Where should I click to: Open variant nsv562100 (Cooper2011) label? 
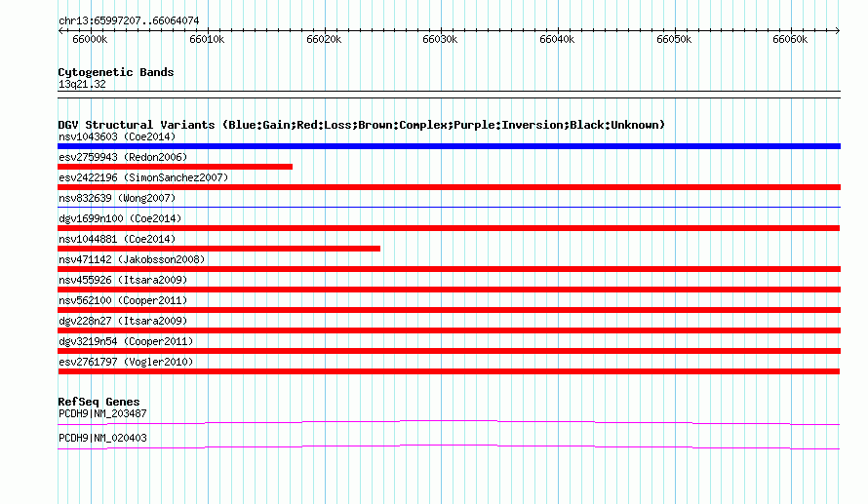pyautogui.click(x=123, y=300)
